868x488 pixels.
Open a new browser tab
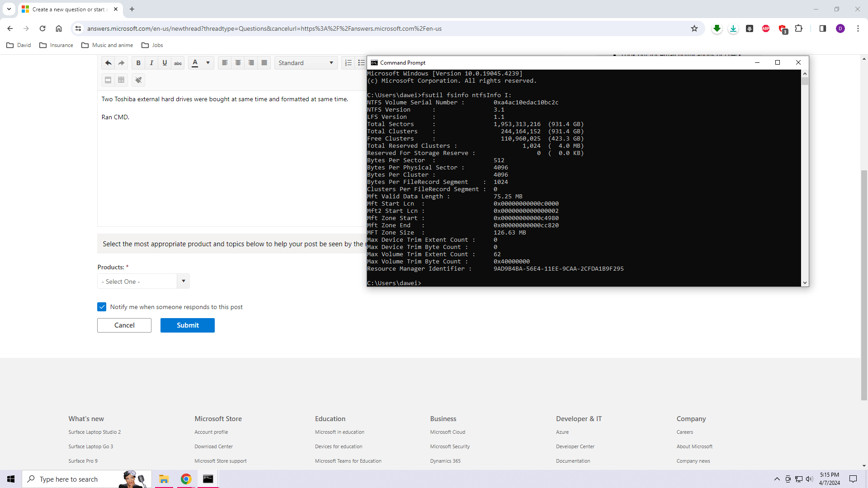132,9
